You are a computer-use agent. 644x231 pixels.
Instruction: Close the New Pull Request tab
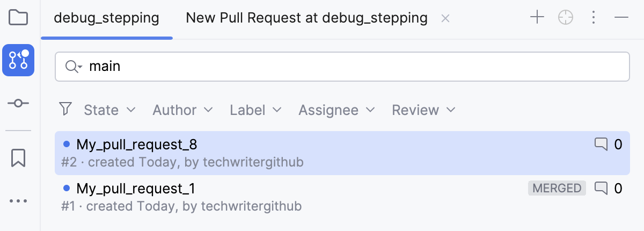[x=445, y=18]
